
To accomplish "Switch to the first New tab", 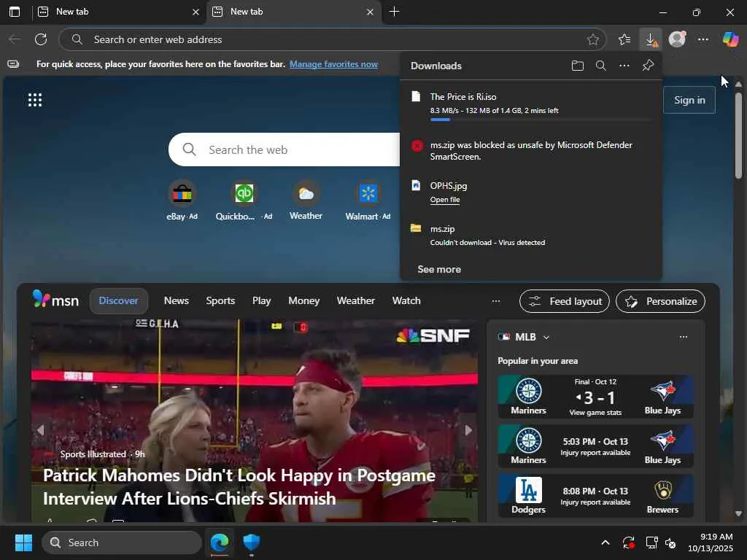I will pos(119,12).
